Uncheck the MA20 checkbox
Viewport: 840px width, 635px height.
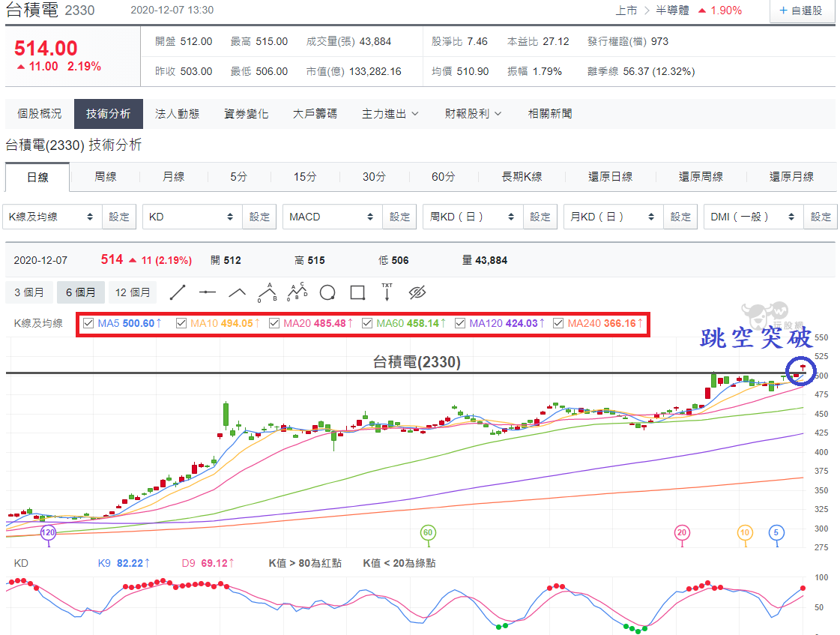coord(274,323)
